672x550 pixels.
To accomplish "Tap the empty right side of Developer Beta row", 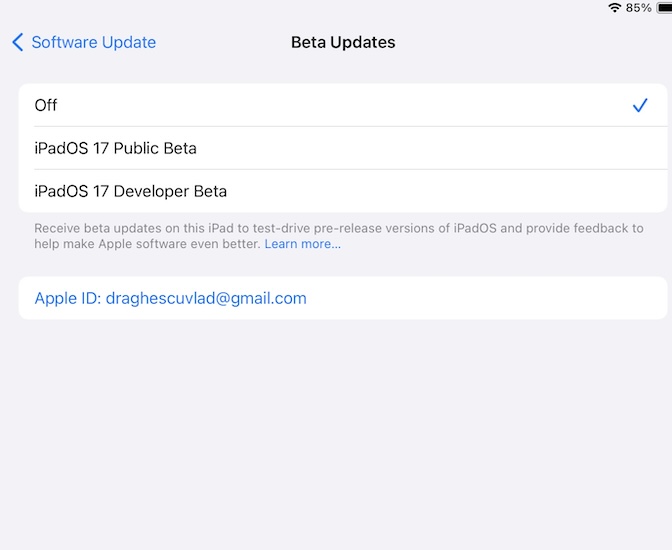I will (x=500, y=191).
